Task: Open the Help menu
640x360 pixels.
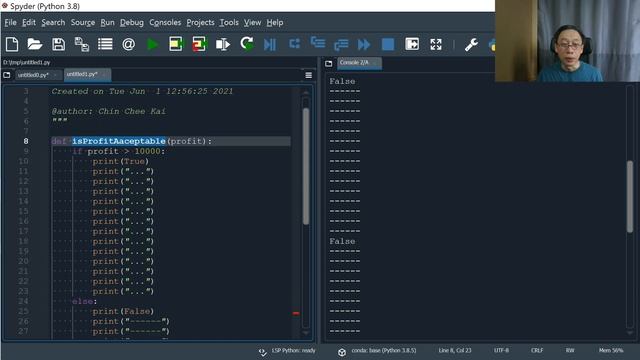Action: [275, 22]
